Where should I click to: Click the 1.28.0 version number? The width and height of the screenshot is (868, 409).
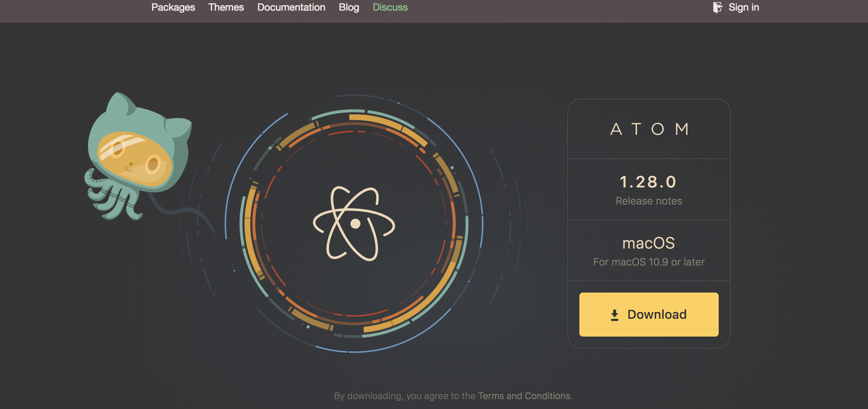tap(648, 182)
